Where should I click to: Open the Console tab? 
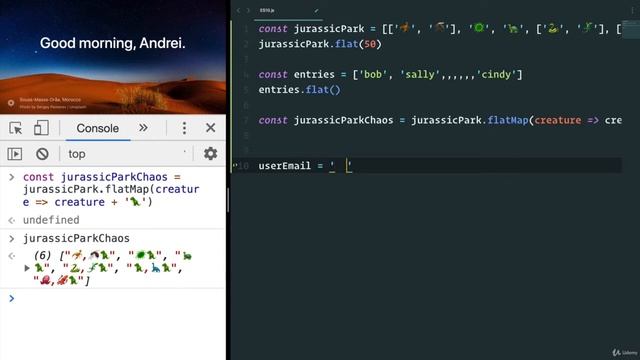click(x=98, y=128)
